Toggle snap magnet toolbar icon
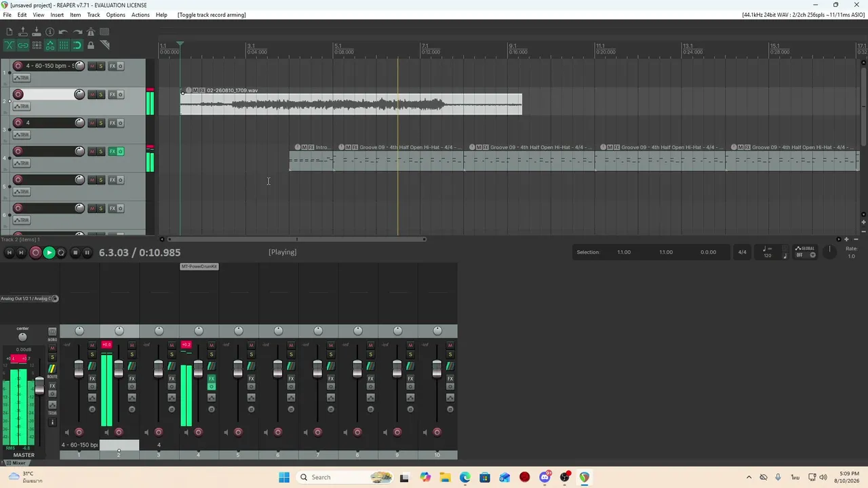This screenshot has width=868, height=488. tap(77, 45)
